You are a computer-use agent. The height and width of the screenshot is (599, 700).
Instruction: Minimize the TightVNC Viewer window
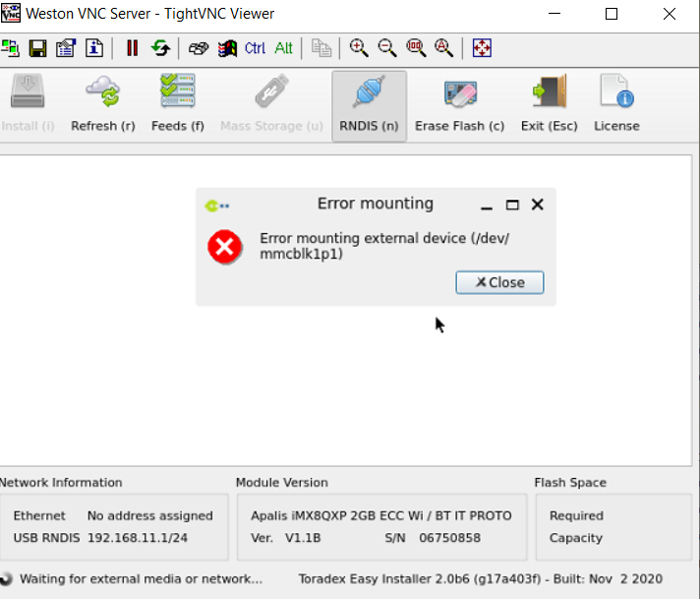[554, 14]
